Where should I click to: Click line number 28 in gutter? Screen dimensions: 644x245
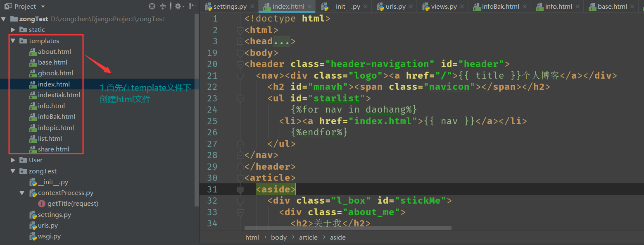tap(212, 155)
